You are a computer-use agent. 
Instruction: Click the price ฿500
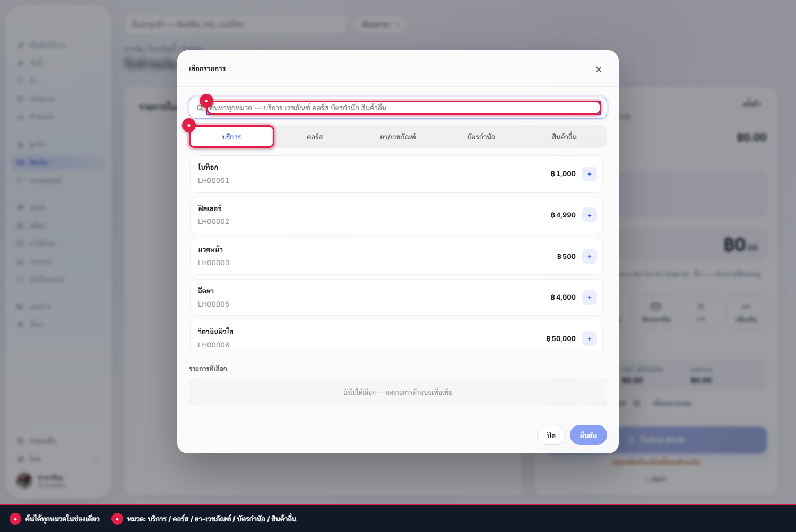(566, 256)
